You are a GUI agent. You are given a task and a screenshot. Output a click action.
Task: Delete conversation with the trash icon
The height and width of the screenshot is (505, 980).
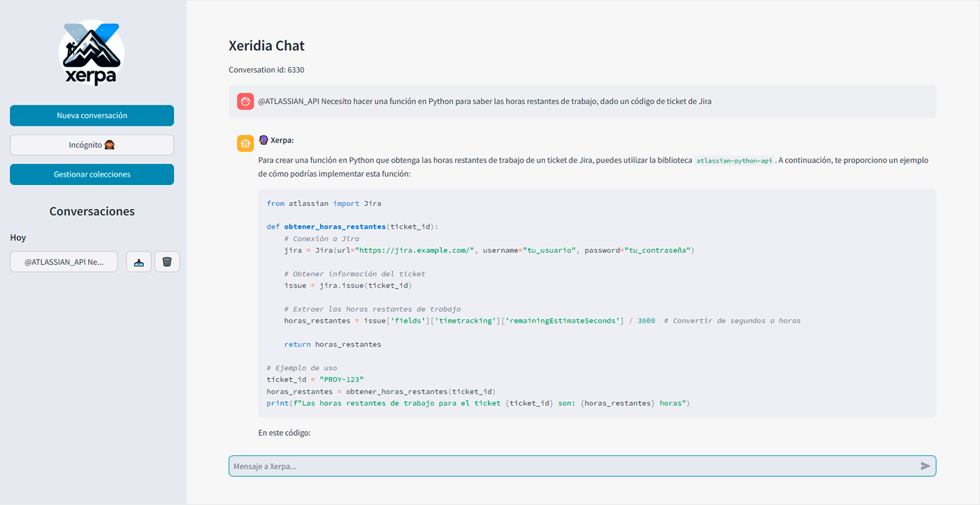(x=167, y=262)
